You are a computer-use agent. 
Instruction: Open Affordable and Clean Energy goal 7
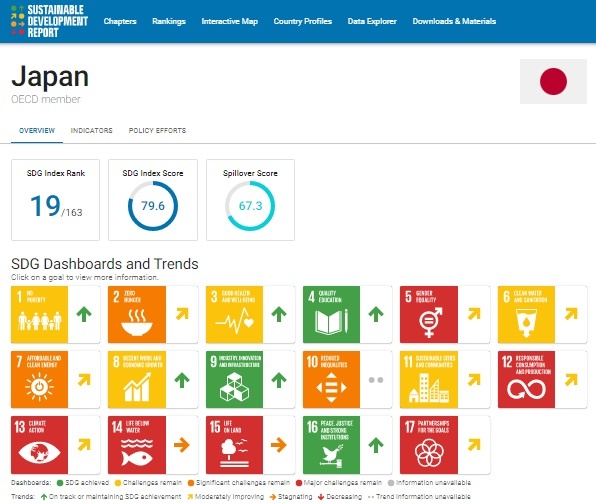point(55,379)
